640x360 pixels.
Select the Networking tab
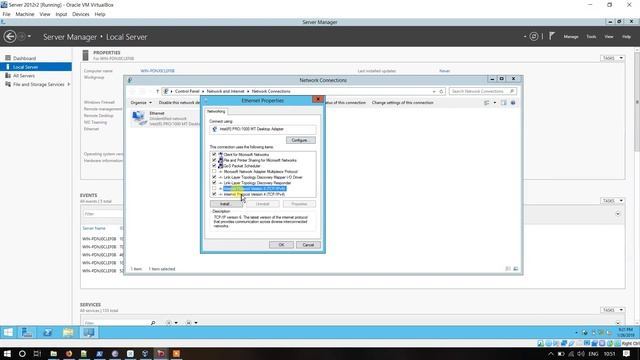pyautogui.click(x=216, y=111)
